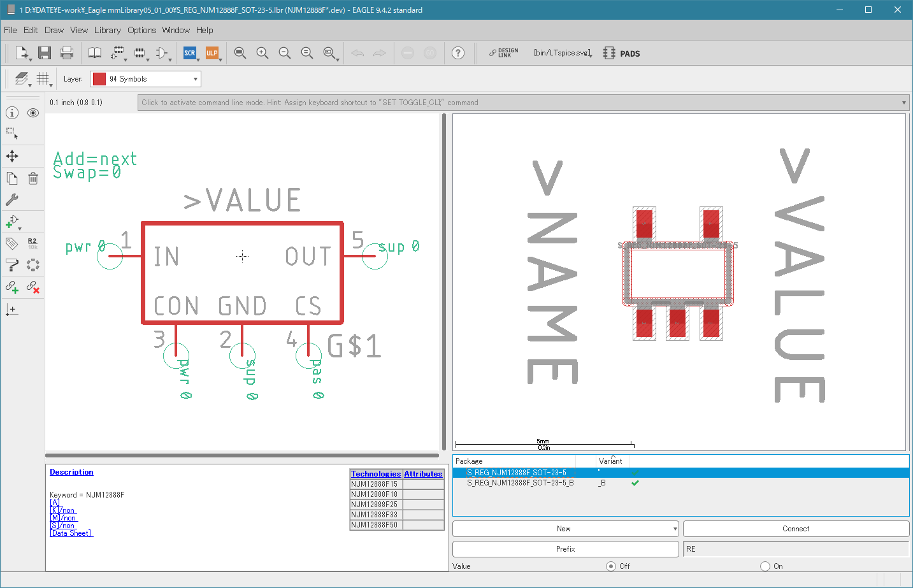Click the symbol pane vertical scrollbar
The height and width of the screenshot is (588, 913).
(444, 282)
